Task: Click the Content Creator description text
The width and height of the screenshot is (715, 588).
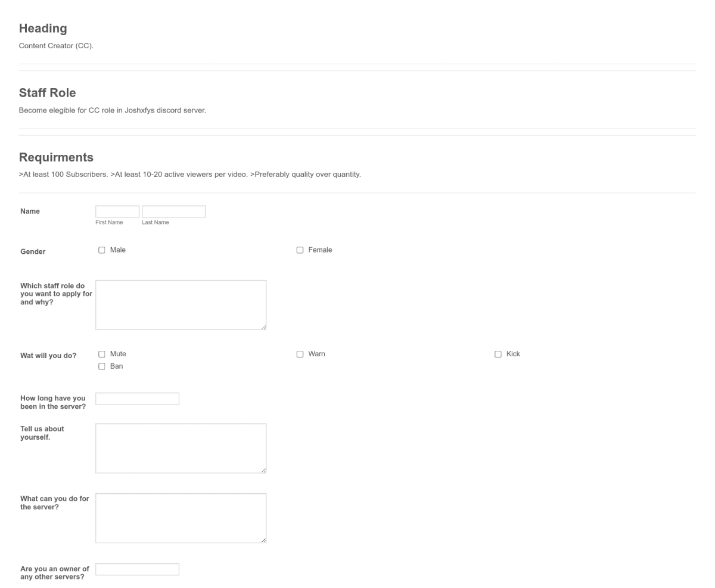Action: 56,45
